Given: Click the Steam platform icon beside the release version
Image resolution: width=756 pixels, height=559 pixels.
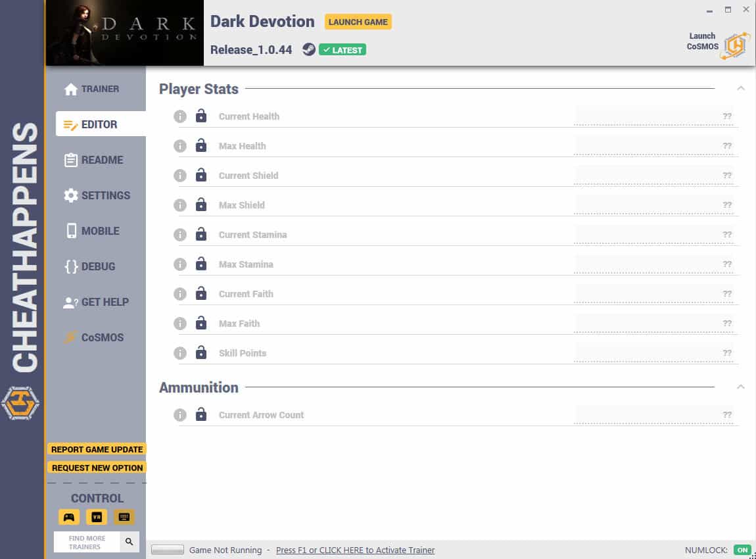Looking at the screenshot, I should click(308, 49).
